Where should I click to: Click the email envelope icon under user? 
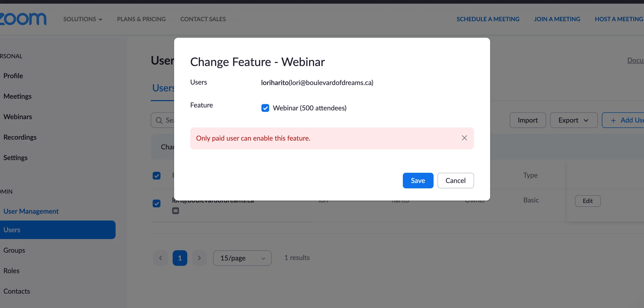pos(176,211)
